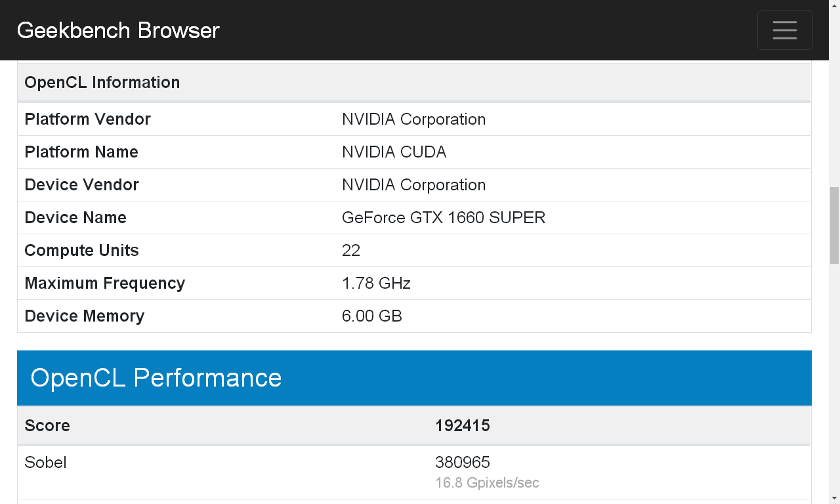This screenshot has height=504, width=840.
Task: Select the Score label
Action: click(x=47, y=425)
